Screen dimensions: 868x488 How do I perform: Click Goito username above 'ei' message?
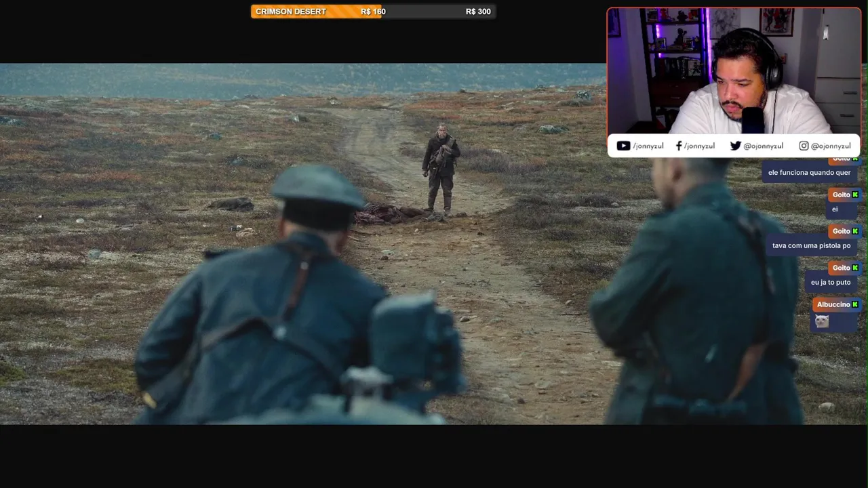[841, 195]
